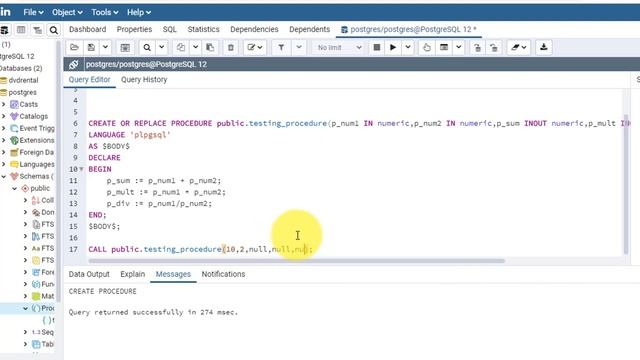Expand the Extensions tree node
This screenshot has height=360, width=640.
pos(4,140)
